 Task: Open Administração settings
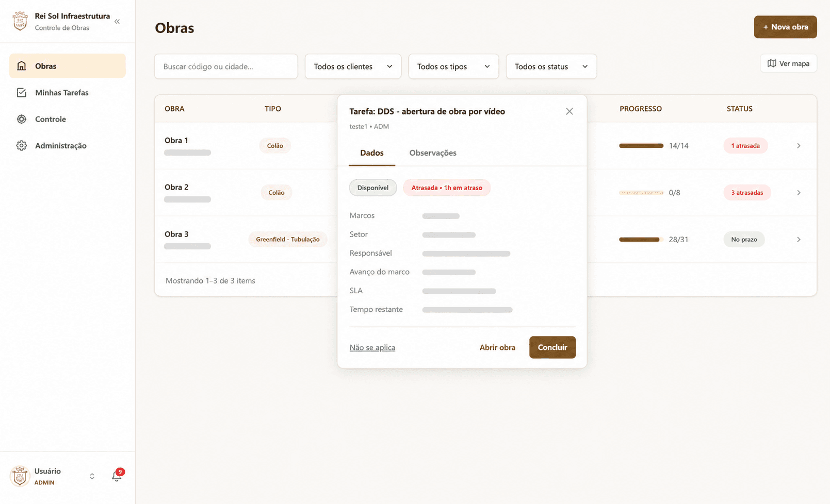(68, 146)
